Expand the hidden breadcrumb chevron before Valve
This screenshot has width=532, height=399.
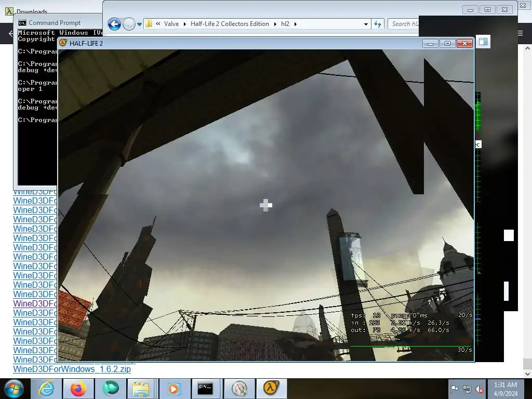pos(158,24)
